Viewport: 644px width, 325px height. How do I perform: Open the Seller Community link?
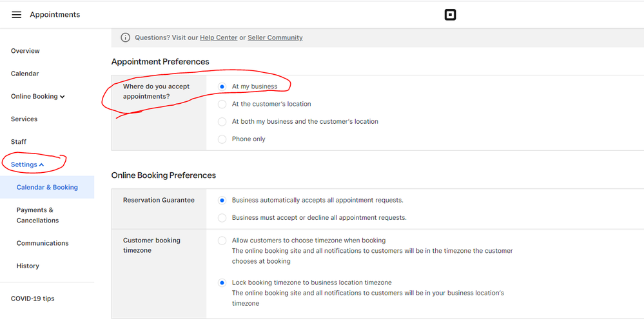pyautogui.click(x=275, y=38)
